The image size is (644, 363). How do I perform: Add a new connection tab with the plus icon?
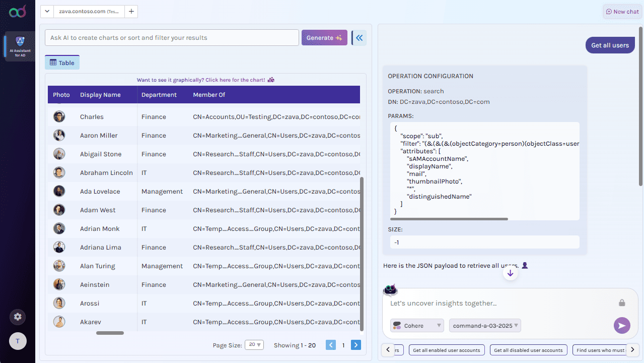point(131,11)
